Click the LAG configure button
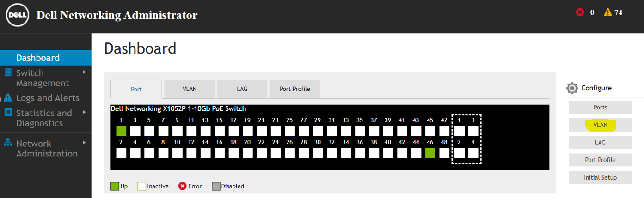Screen dimensions: 644x198 [600, 142]
